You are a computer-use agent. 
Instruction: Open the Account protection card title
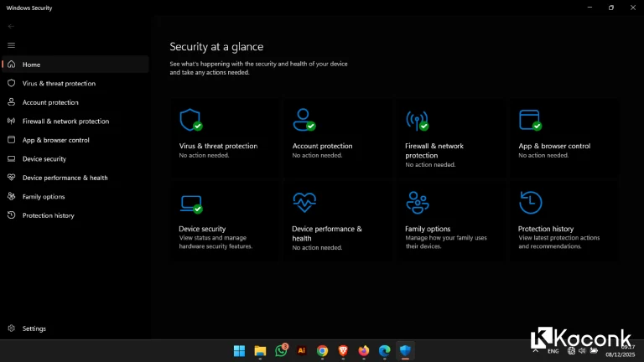pos(322,146)
